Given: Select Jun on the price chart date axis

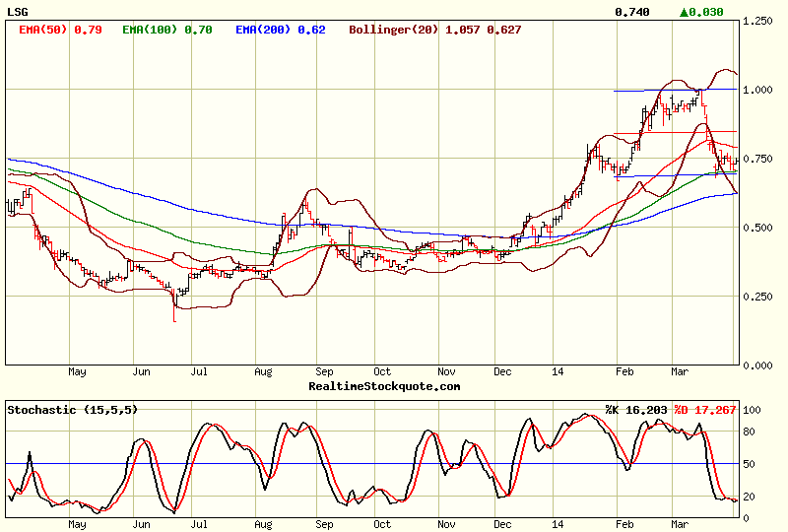Looking at the screenshot, I should click(x=141, y=371).
